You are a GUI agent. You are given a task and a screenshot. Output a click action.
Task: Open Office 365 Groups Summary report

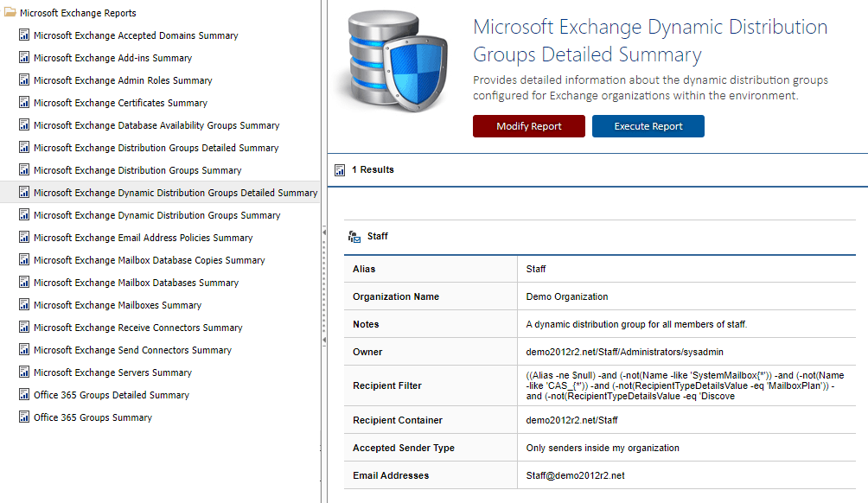tap(93, 417)
